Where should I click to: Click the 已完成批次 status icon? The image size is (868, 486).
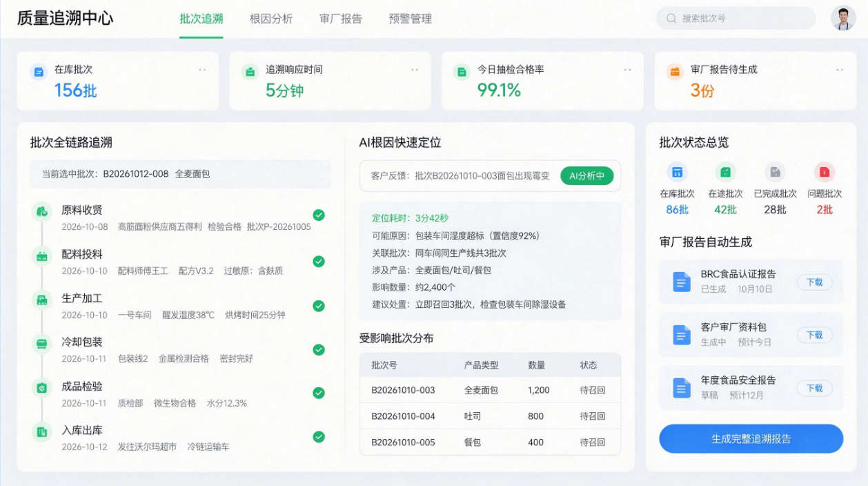pos(776,173)
